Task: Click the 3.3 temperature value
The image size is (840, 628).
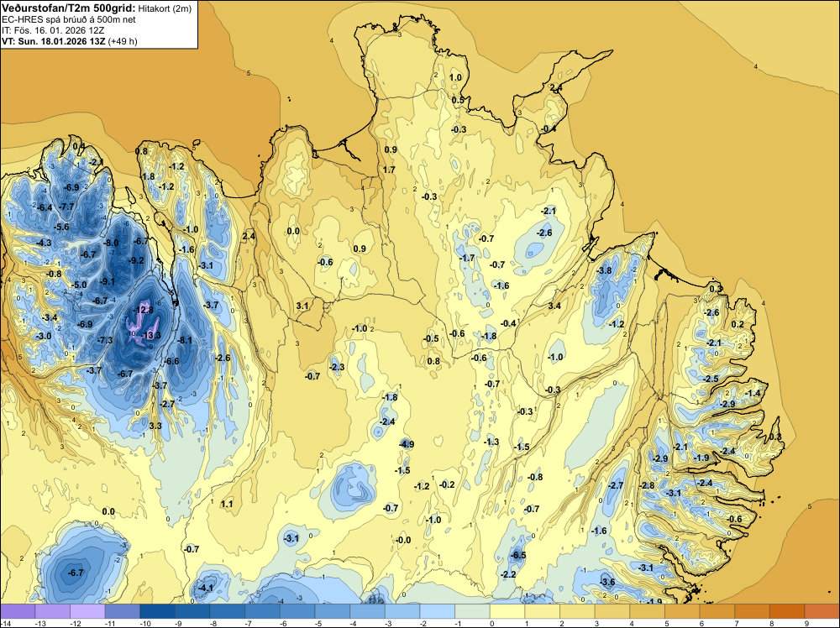Action: pos(155,427)
